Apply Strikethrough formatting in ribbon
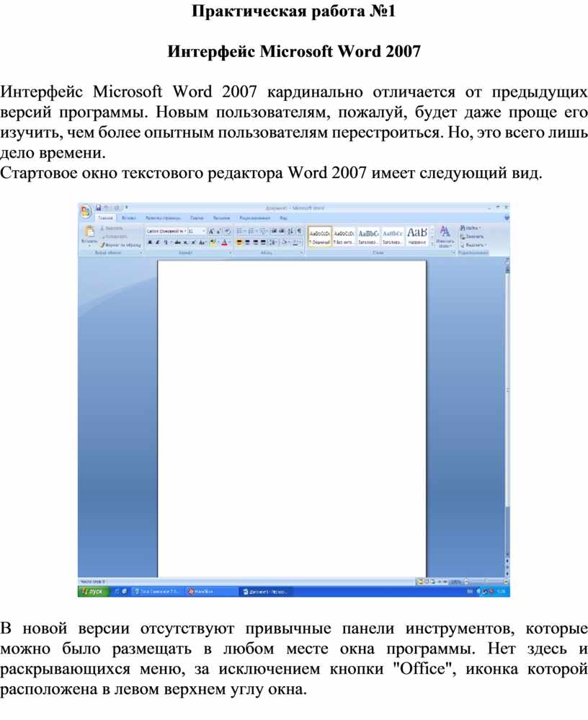The width and height of the screenshot is (588, 720). click(177, 242)
